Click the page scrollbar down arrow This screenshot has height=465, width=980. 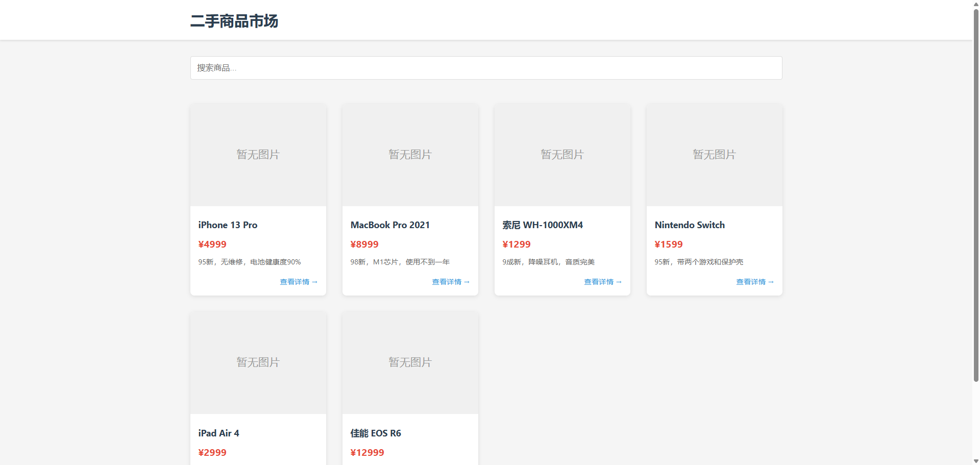(976, 461)
